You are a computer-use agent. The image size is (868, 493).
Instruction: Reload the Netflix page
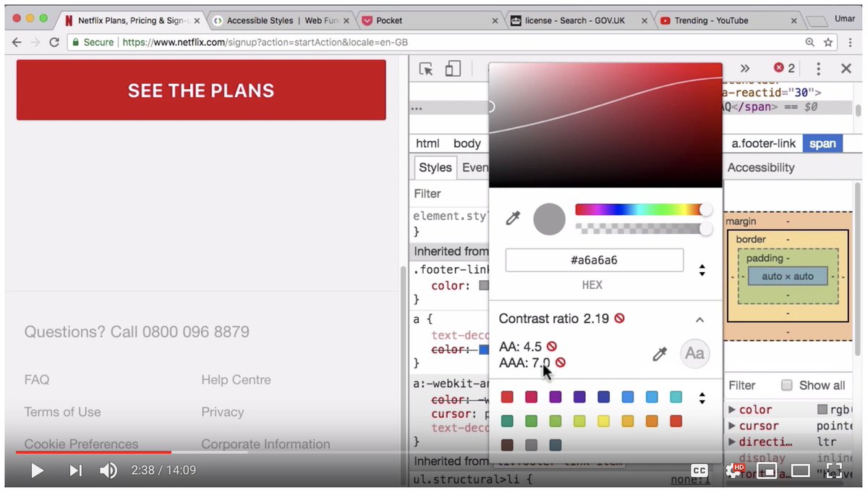coord(55,42)
